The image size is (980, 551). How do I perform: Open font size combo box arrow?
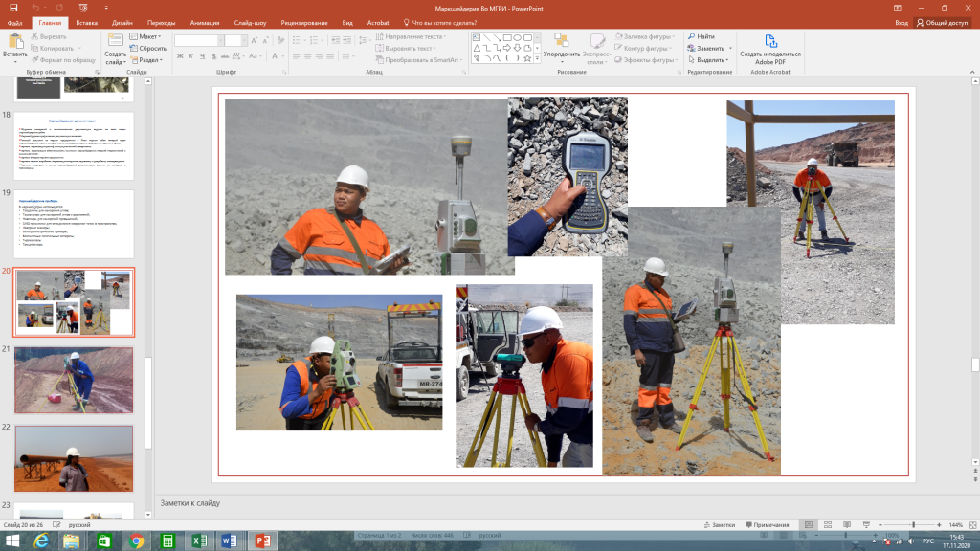click(244, 40)
